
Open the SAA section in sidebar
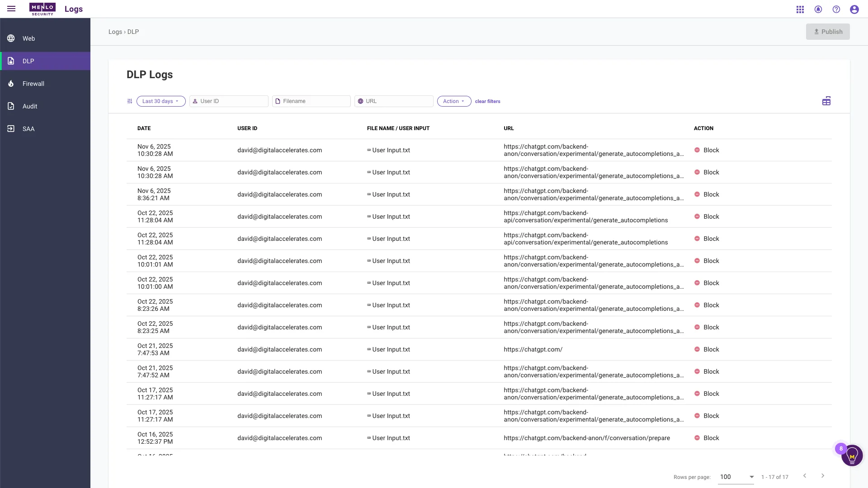pyautogui.click(x=28, y=129)
